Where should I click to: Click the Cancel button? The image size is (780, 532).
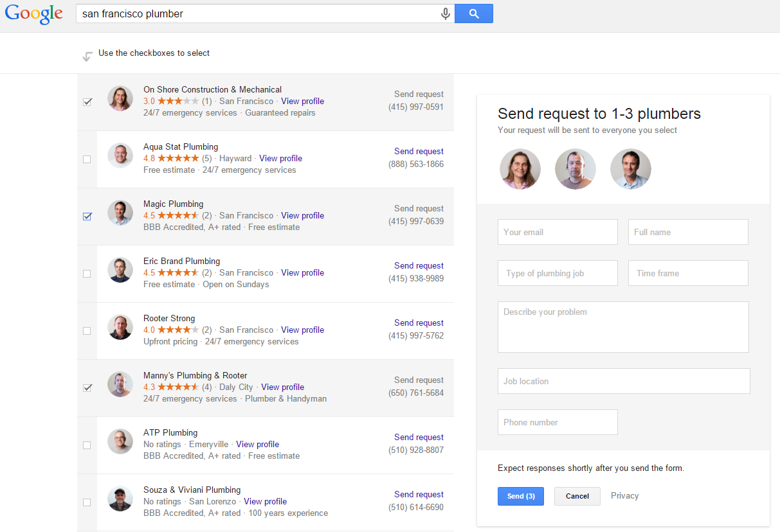[577, 496]
